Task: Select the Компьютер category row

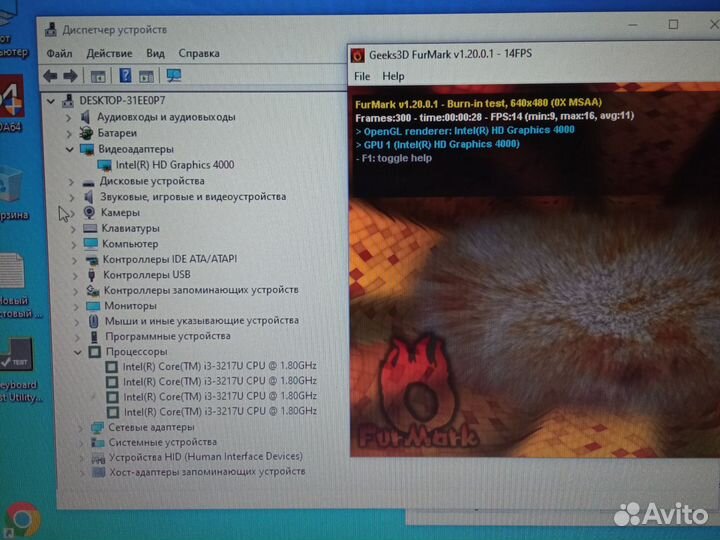Action: coord(130,244)
